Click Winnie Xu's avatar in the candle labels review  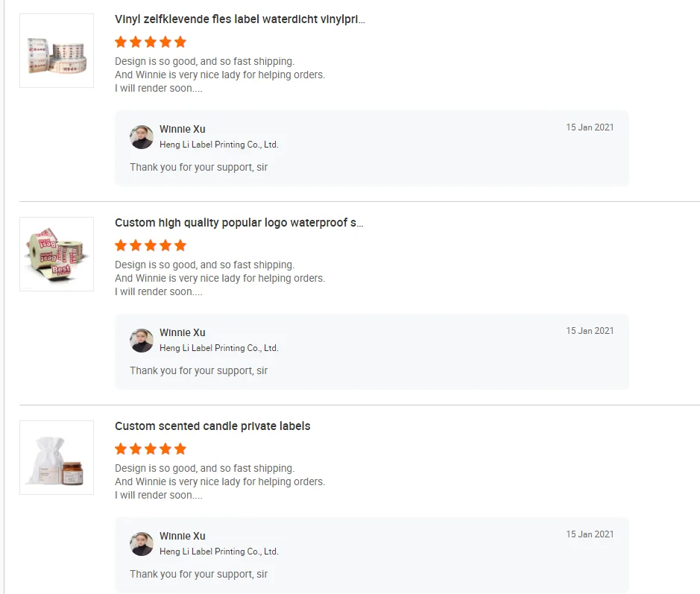click(x=142, y=544)
